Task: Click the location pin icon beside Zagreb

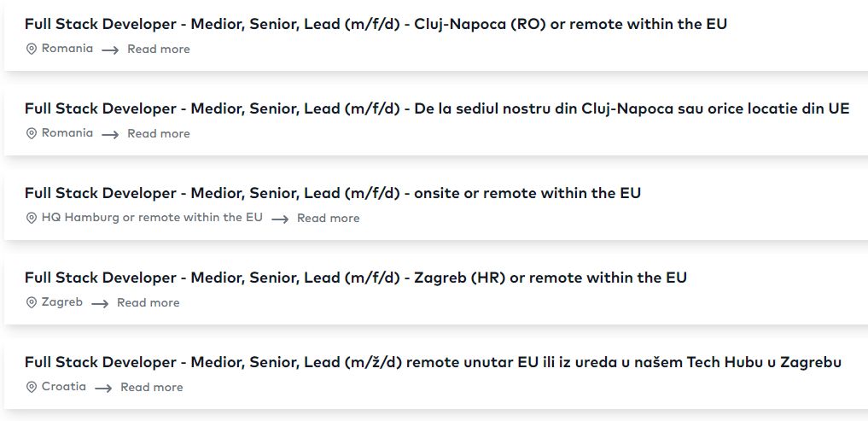Action: click(32, 303)
